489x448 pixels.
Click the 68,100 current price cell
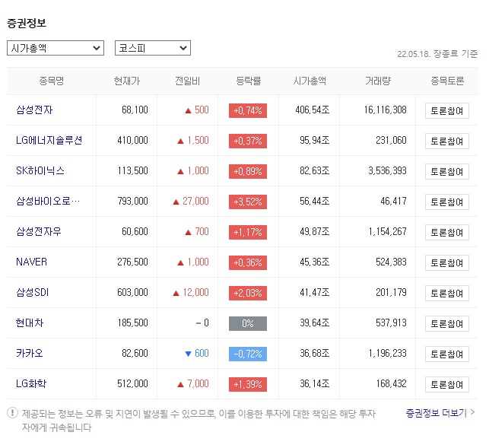click(135, 110)
